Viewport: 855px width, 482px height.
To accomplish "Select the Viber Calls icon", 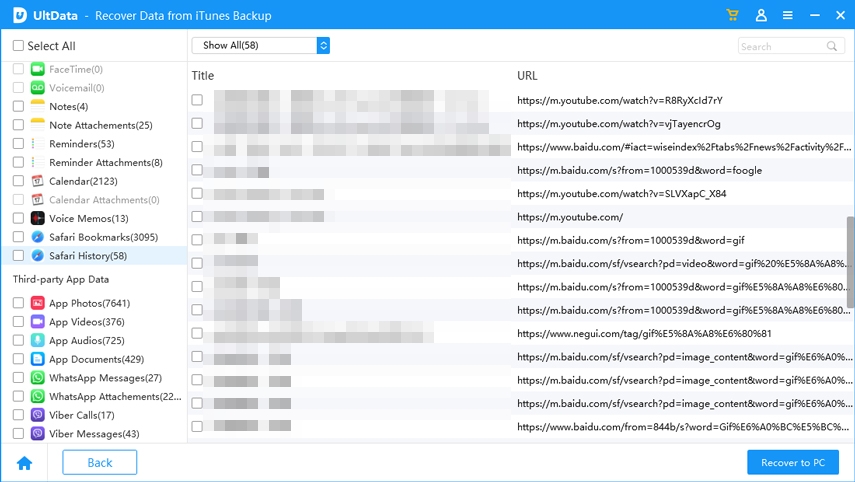I will tap(38, 415).
